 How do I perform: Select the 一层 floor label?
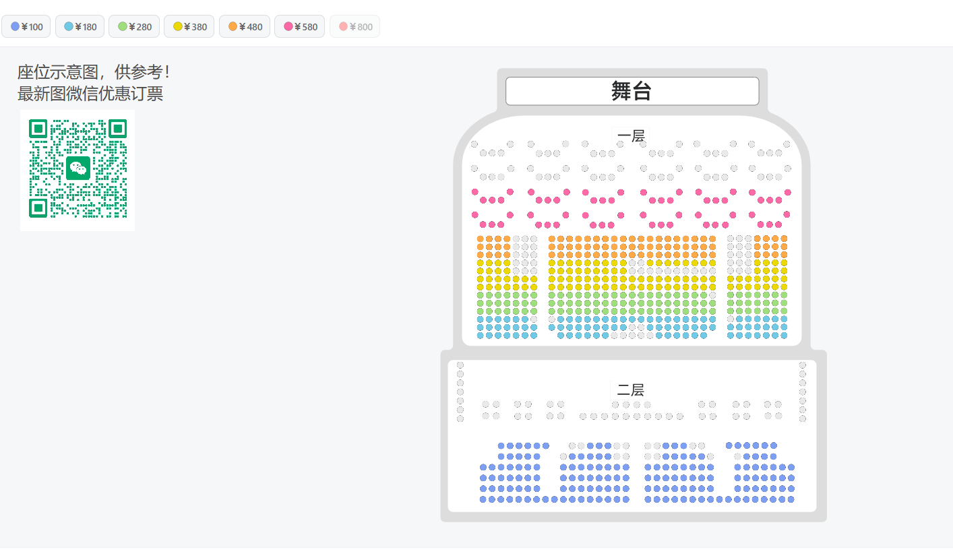click(631, 136)
